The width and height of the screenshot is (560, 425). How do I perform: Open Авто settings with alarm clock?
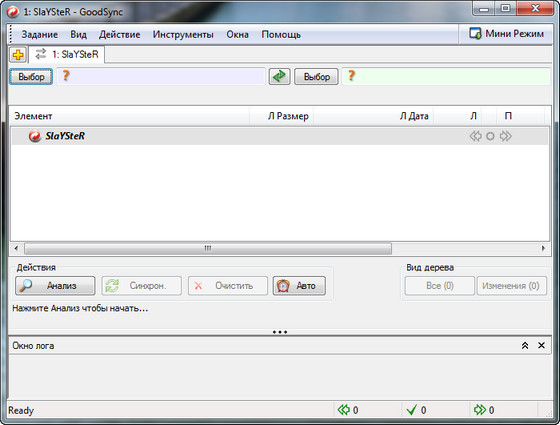tap(299, 286)
